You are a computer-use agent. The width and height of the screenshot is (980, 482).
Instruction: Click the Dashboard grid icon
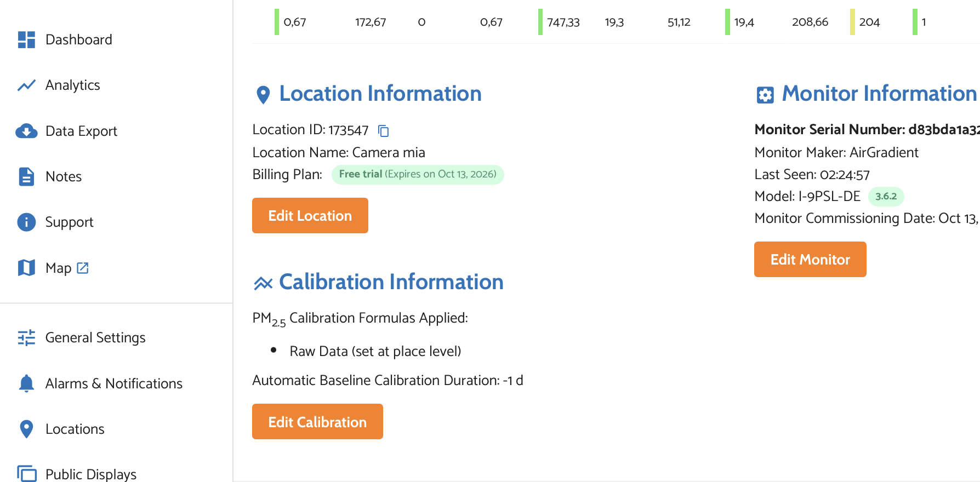point(26,39)
